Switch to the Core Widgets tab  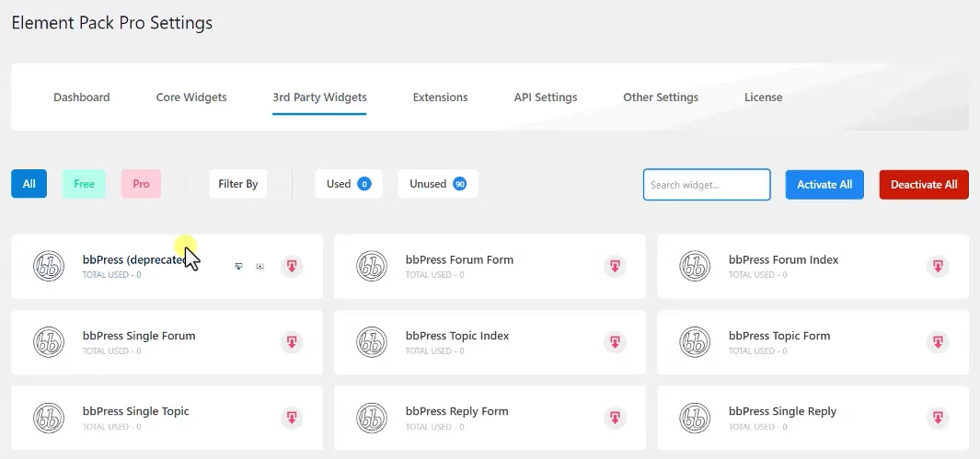click(x=191, y=98)
